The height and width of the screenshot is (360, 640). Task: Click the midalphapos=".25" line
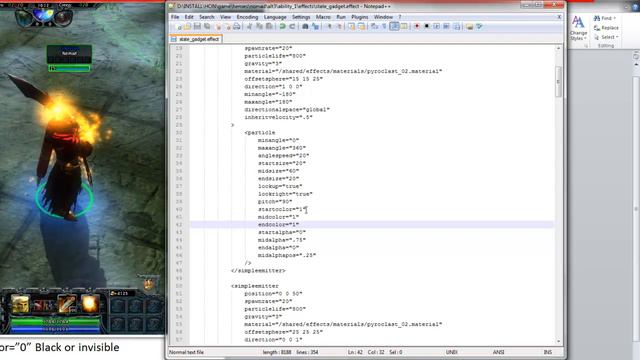point(287,256)
